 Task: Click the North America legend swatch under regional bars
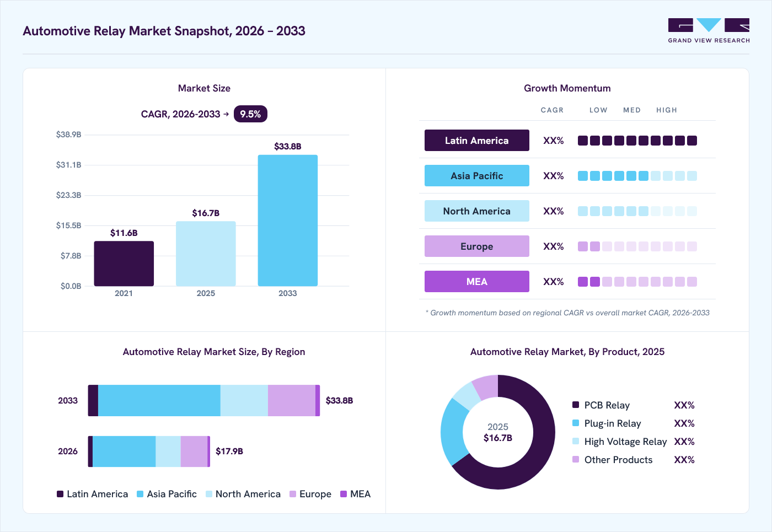(209, 494)
